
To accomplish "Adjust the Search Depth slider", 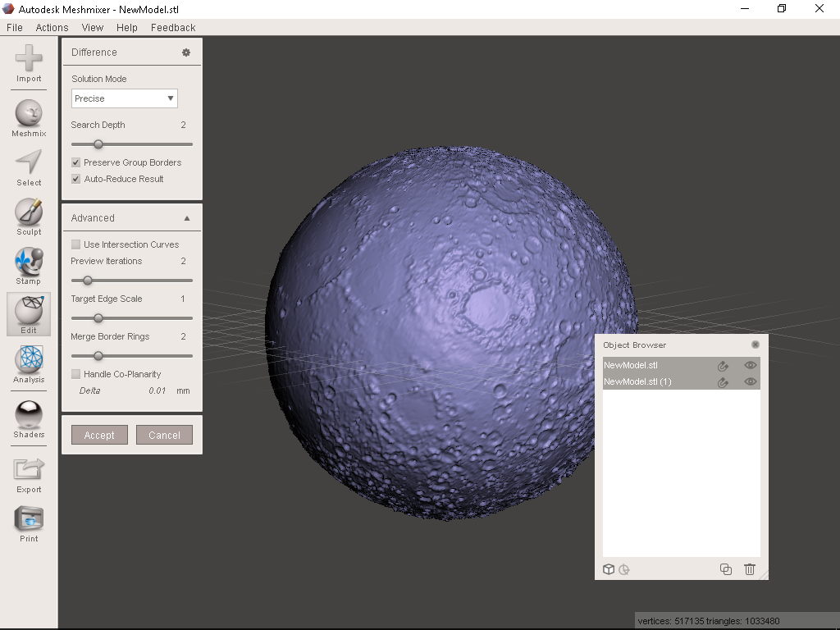I will (98, 144).
